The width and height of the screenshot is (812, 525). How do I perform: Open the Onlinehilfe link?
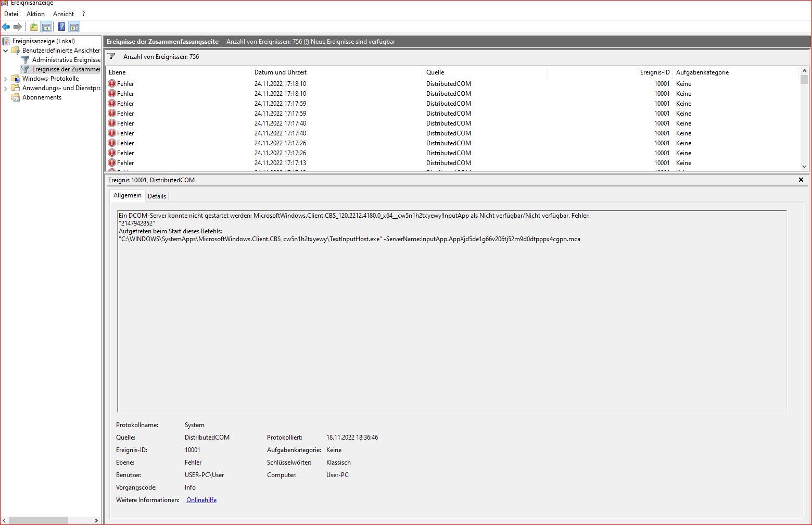point(201,500)
